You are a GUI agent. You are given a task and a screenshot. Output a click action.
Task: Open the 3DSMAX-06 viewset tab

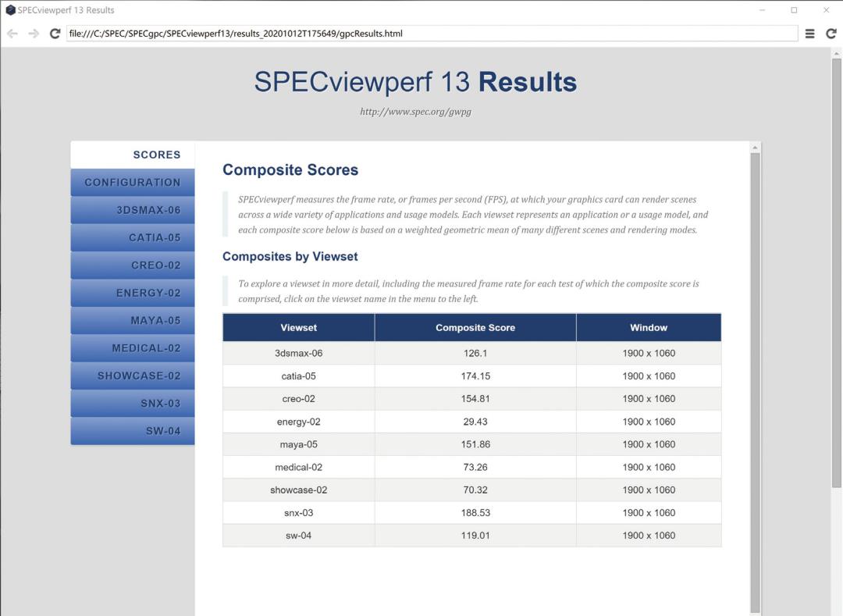click(x=133, y=210)
